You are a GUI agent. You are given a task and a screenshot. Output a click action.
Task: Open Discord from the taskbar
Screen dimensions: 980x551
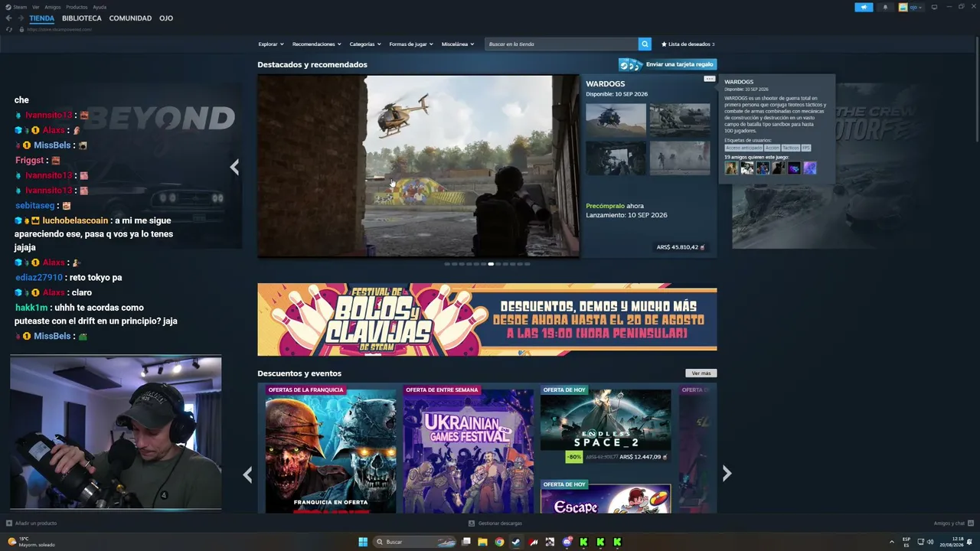pyautogui.click(x=567, y=542)
